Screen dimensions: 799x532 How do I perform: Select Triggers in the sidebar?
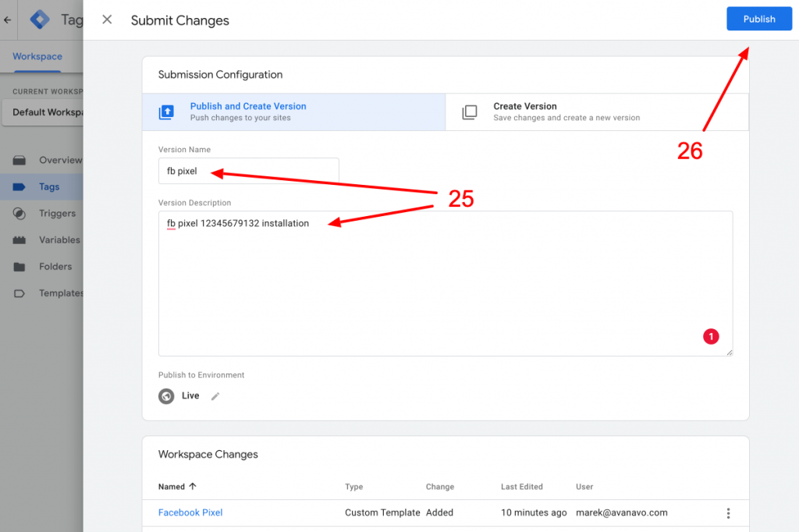(57, 213)
